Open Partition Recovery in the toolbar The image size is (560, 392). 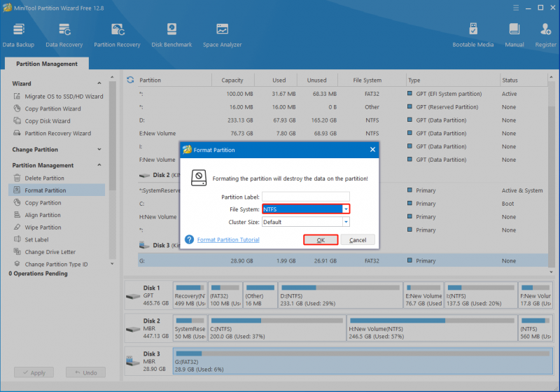pos(117,35)
